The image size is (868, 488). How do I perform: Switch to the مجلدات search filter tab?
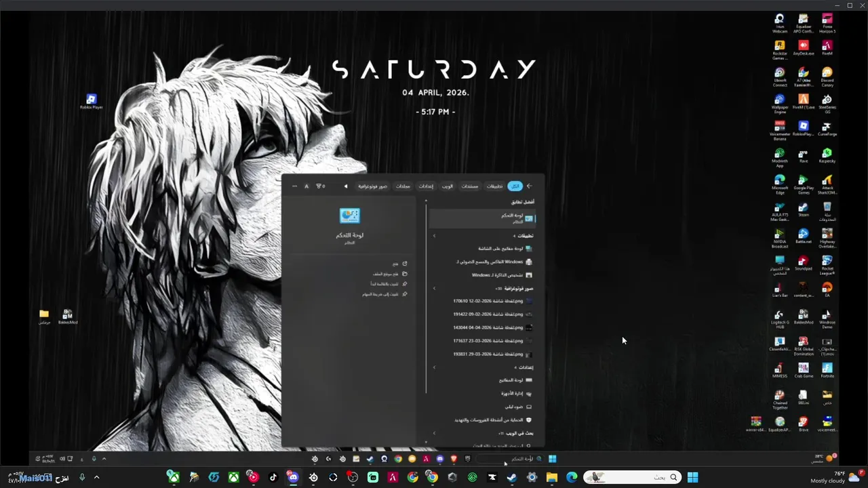tap(403, 186)
